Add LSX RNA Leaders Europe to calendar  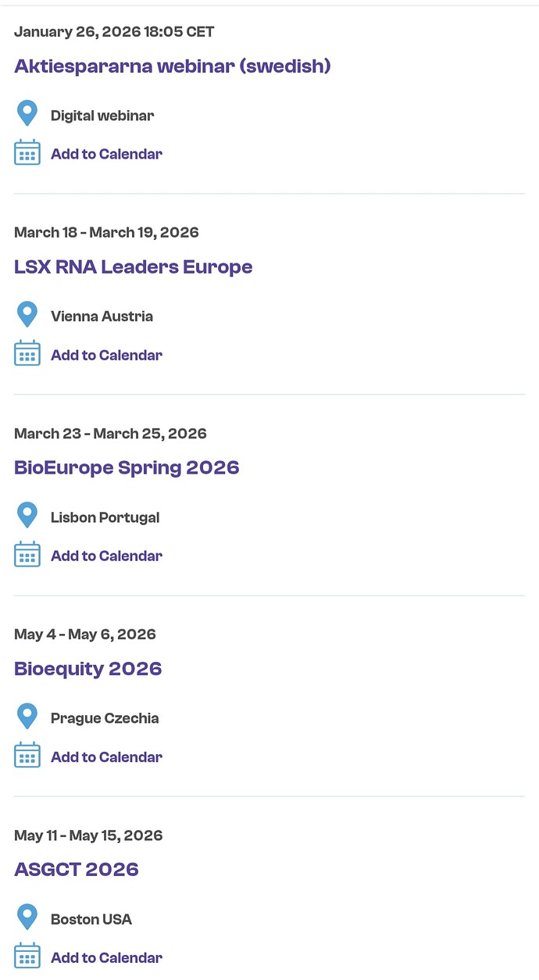click(x=106, y=355)
